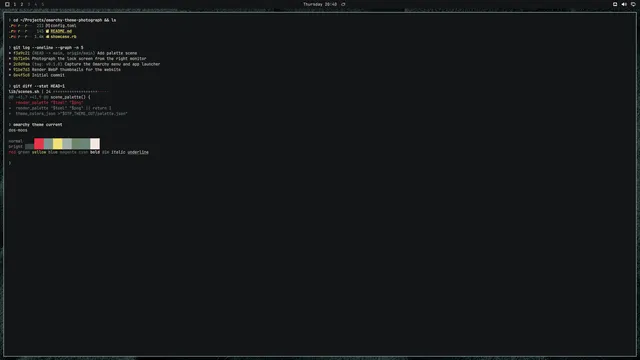The image size is (640, 360).
Task: Click the Thursday clock in the top bar
Action: tap(320, 4)
